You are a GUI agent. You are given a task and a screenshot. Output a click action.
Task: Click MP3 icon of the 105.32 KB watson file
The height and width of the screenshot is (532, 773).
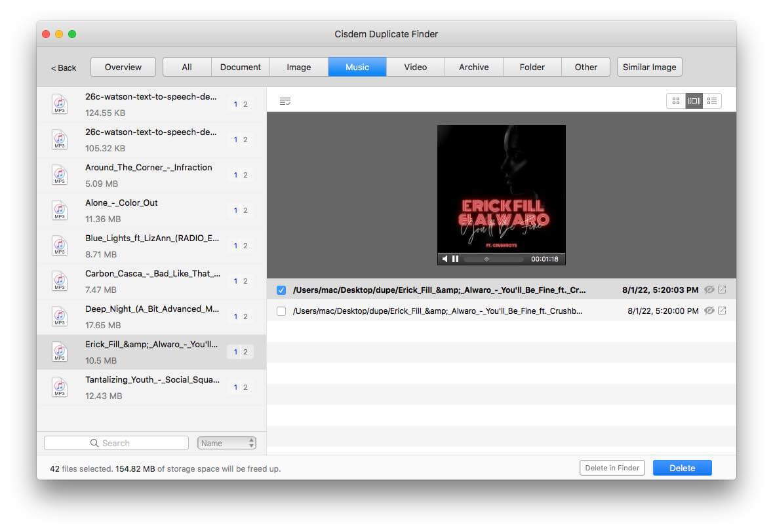point(60,140)
